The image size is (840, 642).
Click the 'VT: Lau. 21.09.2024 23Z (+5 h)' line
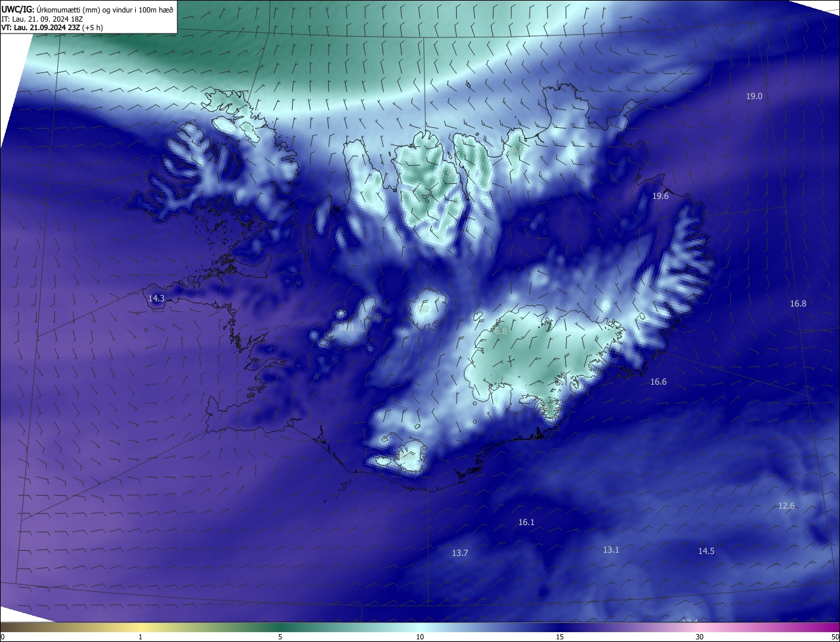[x=52, y=28]
